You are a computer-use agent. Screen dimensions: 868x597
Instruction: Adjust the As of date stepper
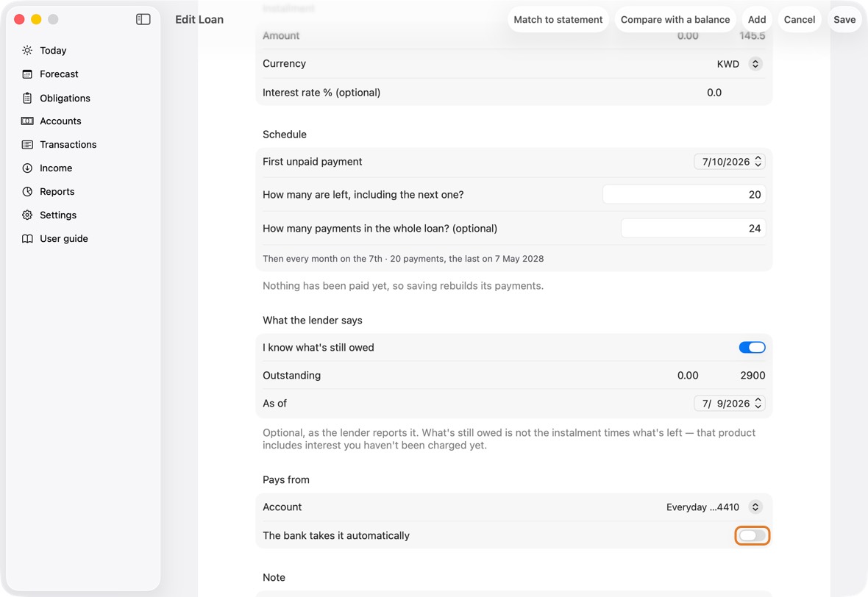coord(758,404)
